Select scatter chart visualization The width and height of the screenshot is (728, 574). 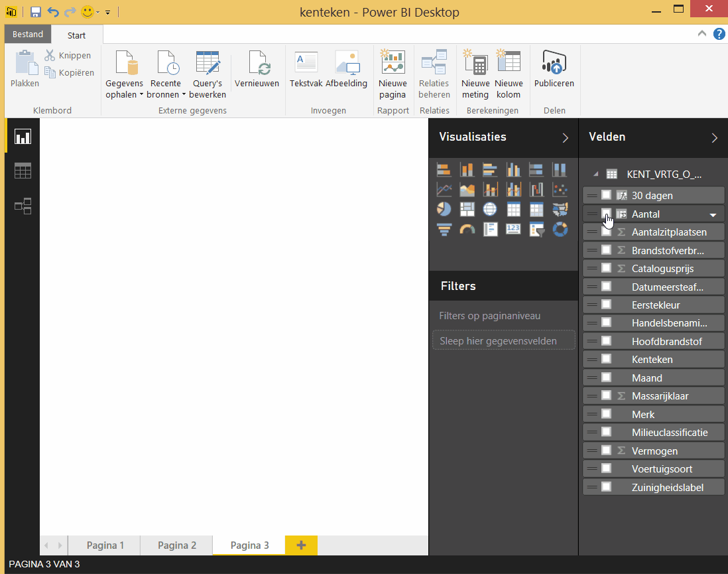(560, 190)
